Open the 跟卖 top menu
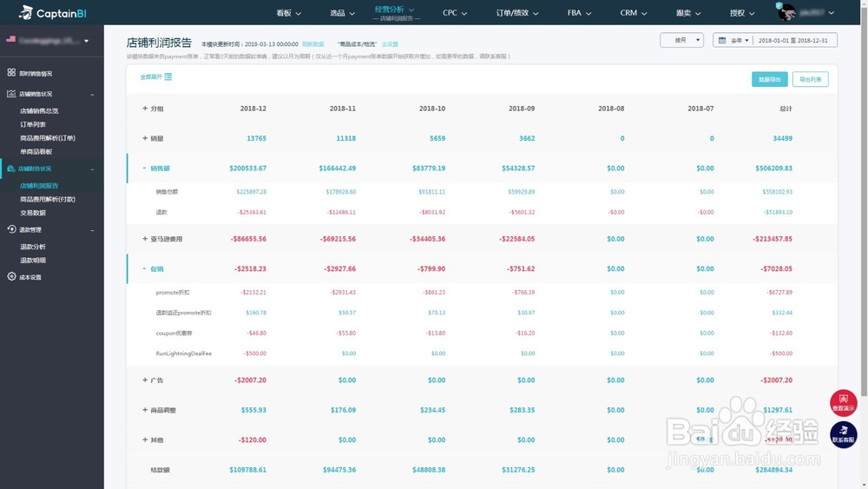Viewport: 868px width, 489px height. 688,13
